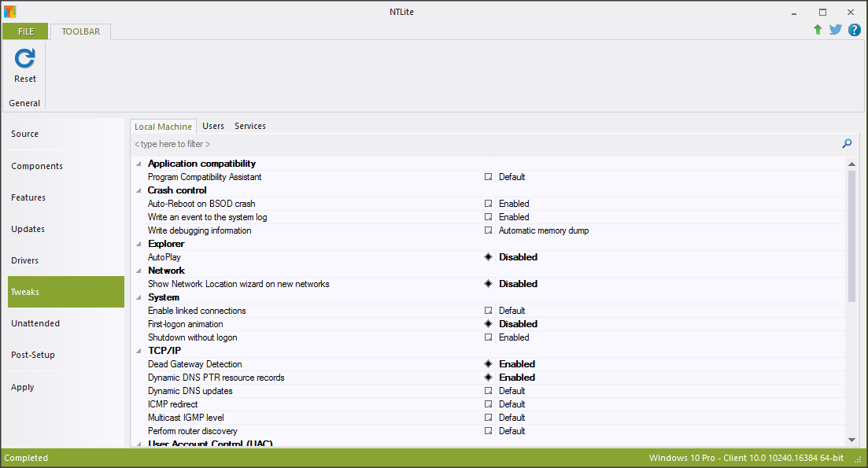Image resolution: width=868 pixels, height=468 pixels.
Task: Collapse the Application compatibility group
Action: click(x=139, y=164)
